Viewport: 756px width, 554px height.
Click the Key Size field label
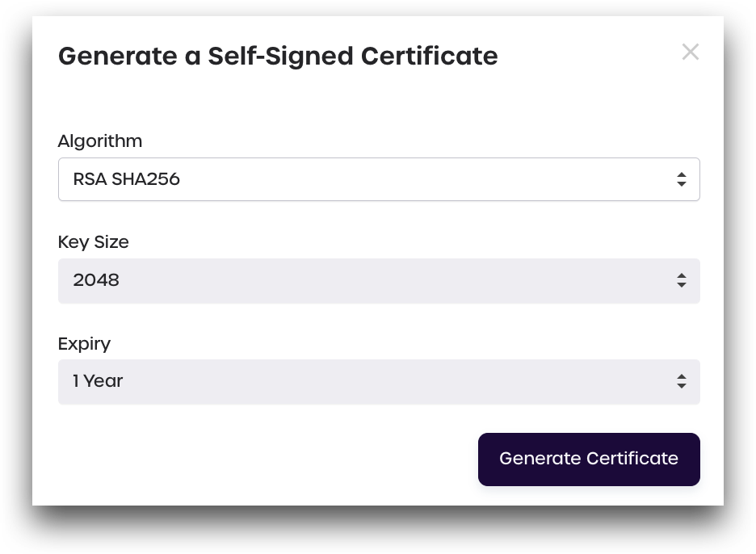[x=94, y=242]
